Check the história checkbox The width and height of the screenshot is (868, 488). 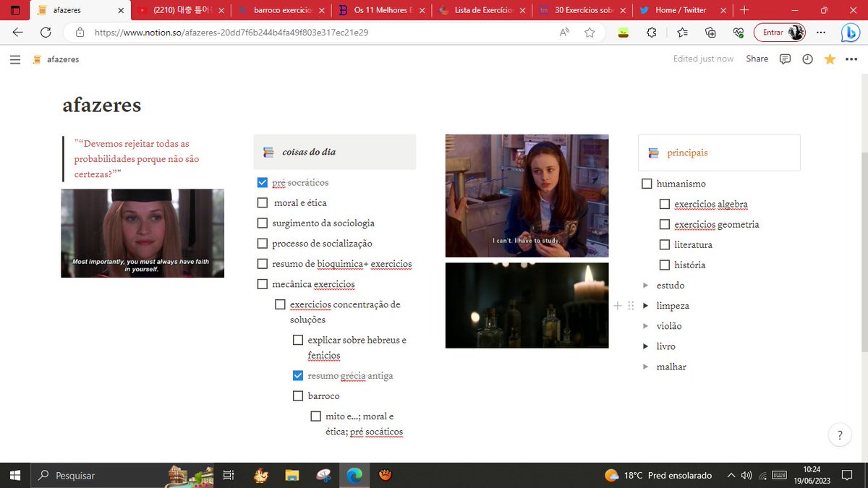pyautogui.click(x=665, y=265)
